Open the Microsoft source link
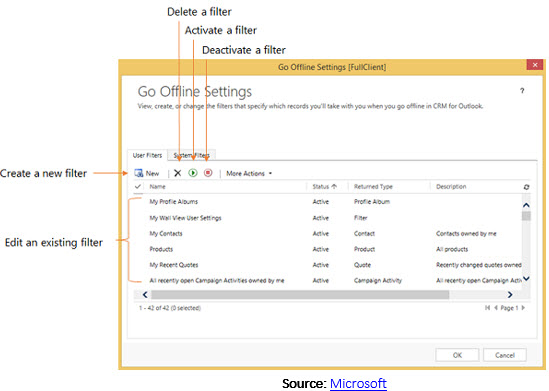The width and height of the screenshot is (549, 391). coord(358,383)
